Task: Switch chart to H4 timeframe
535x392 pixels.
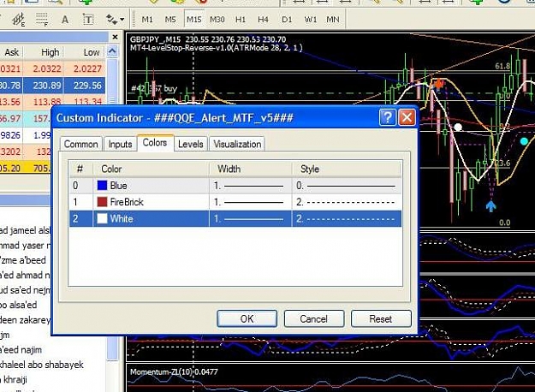Action: point(263,20)
